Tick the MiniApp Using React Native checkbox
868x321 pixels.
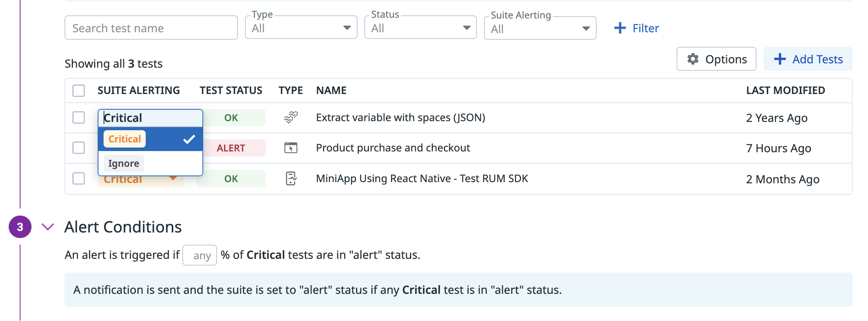[79, 179]
